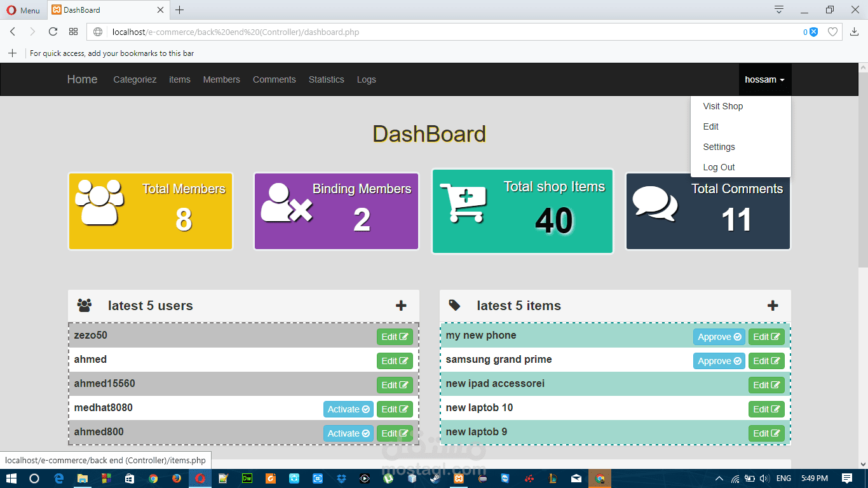Click the Total Comments count 11
Viewport: 868px width, 488px height.
tap(736, 220)
